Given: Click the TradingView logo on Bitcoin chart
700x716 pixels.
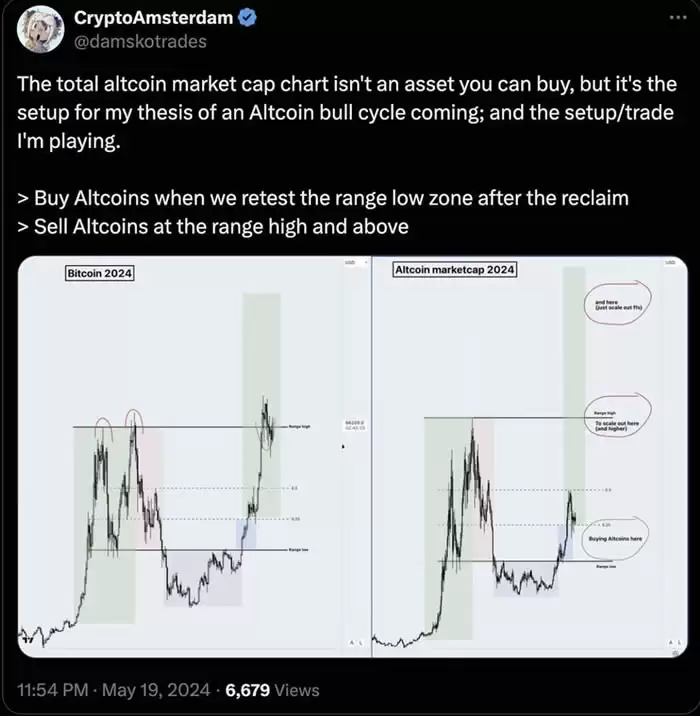Looking at the screenshot, I should pyautogui.click(x=28, y=641).
